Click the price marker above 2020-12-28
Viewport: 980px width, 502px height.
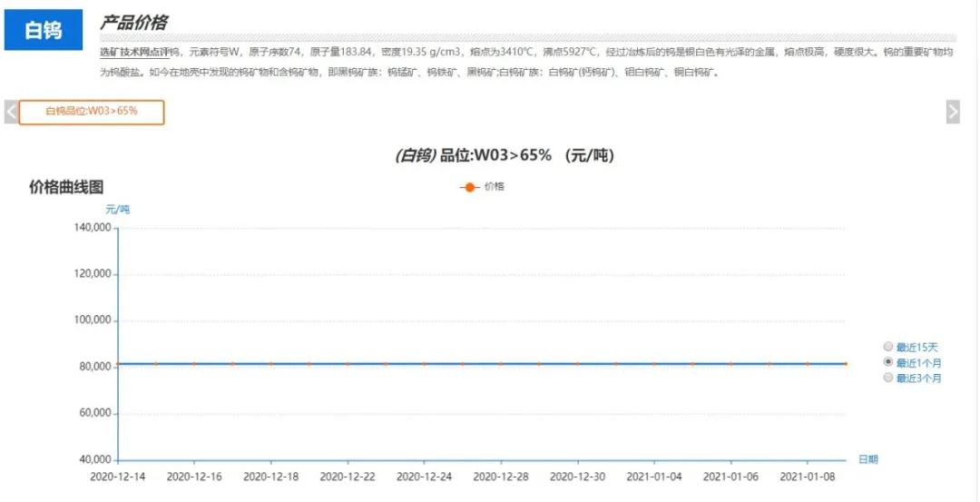(x=501, y=364)
